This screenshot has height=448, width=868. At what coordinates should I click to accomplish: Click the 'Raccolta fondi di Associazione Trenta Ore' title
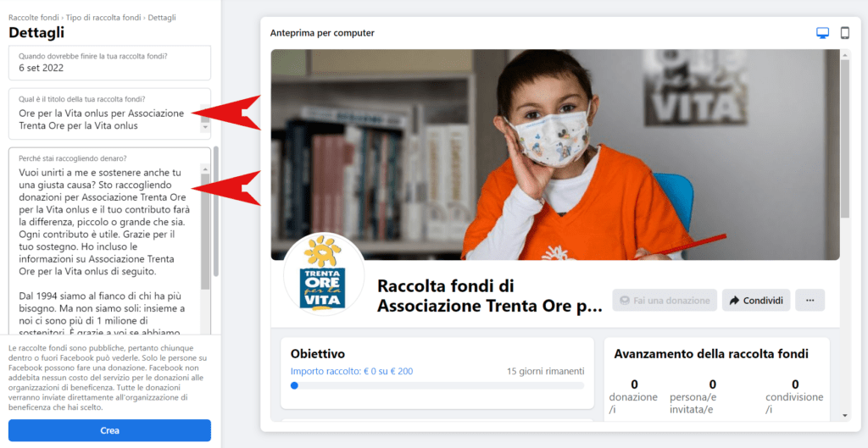coord(489,296)
